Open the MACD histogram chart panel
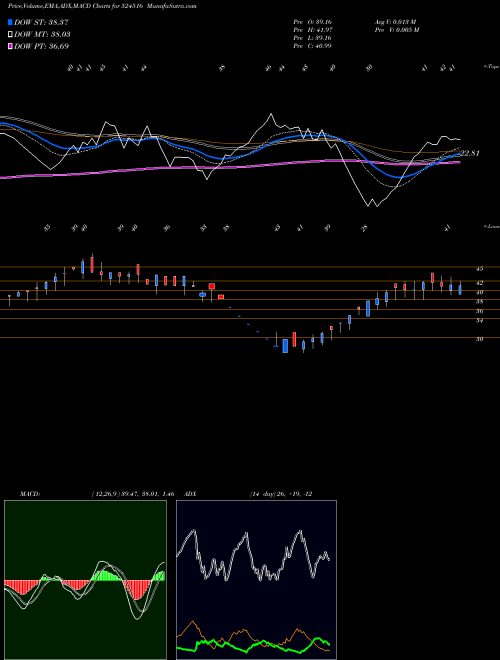Viewport: 500px width, 660px height. [x=85, y=580]
